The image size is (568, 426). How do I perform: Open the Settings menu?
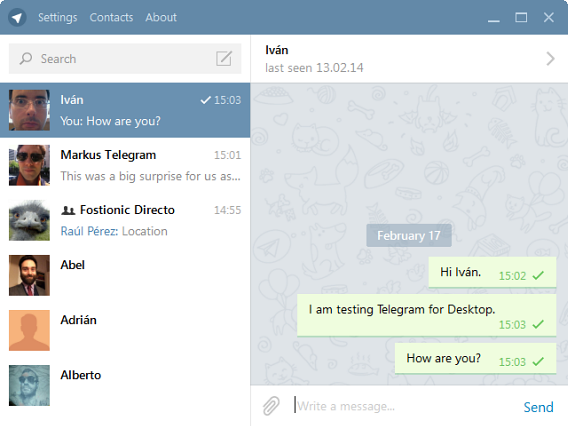58,17
